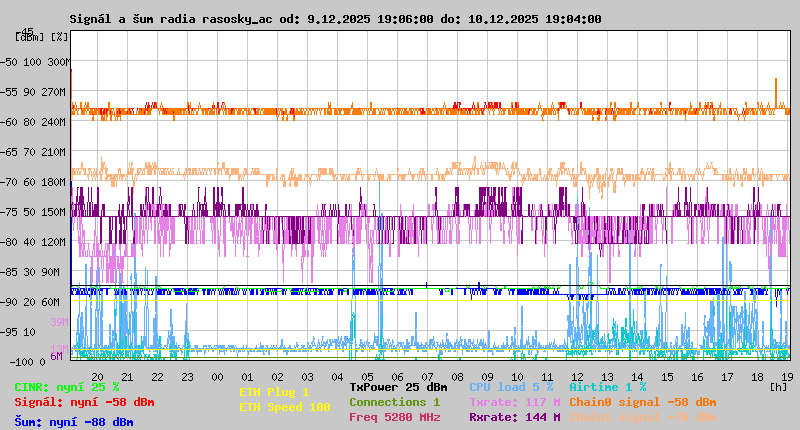Click the '-95 10' y-axis label
The image size is (800, 430).
[x=18, y=332]
